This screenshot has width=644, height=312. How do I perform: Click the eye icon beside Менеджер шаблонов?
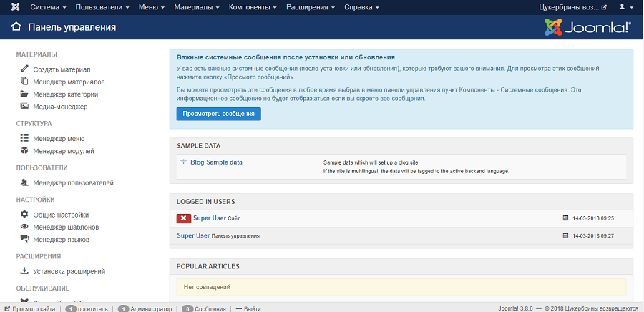tap(24, 227)
